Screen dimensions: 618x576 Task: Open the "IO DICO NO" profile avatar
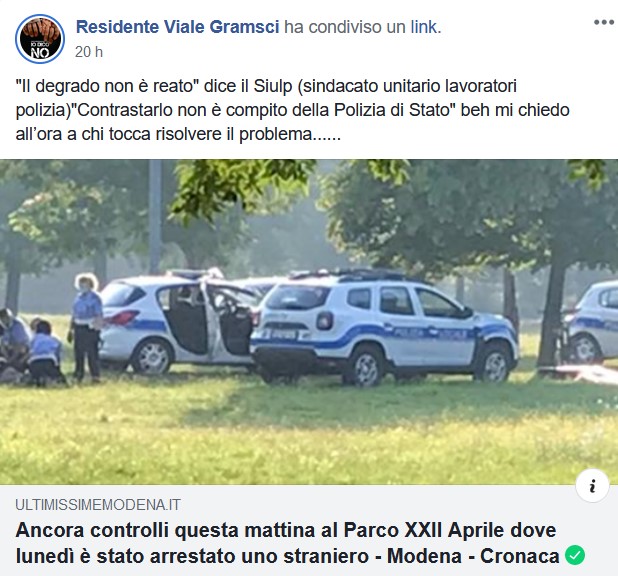(40, 39)
